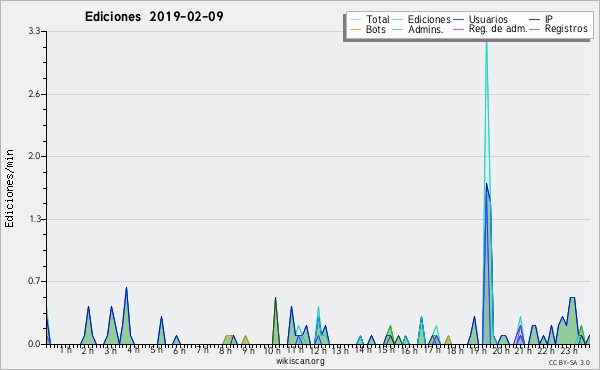Click the 1.3 y-axis value

[x=34, y=219]
